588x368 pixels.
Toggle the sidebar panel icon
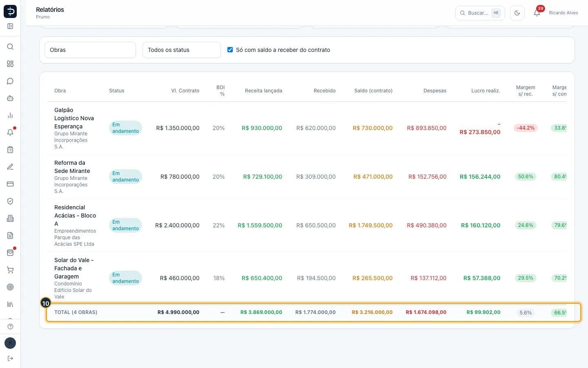pos(10,26)
